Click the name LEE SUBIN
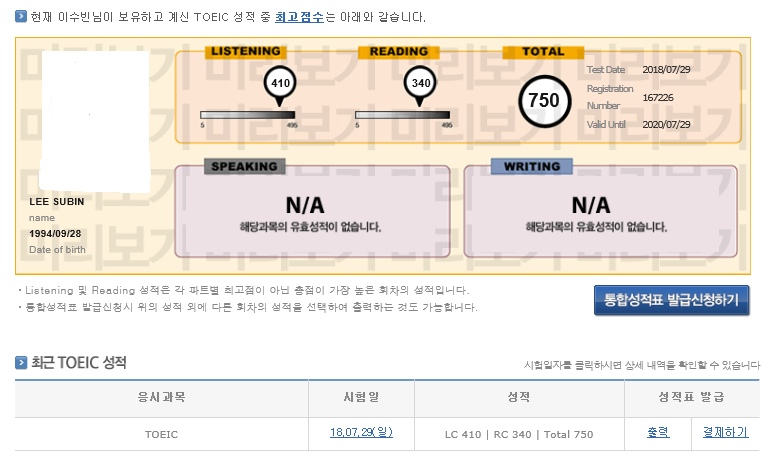The image size is (768, 461). click(57, 202)
